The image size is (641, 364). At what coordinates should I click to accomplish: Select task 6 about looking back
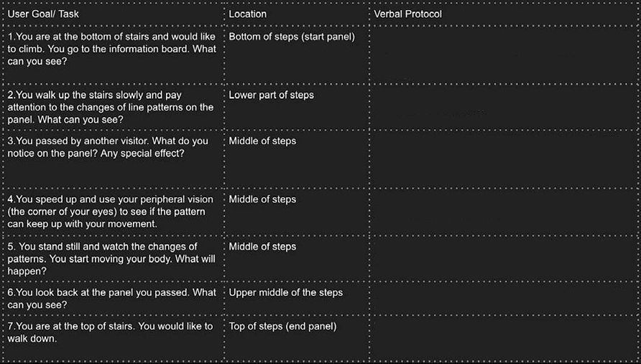[111, 299]
